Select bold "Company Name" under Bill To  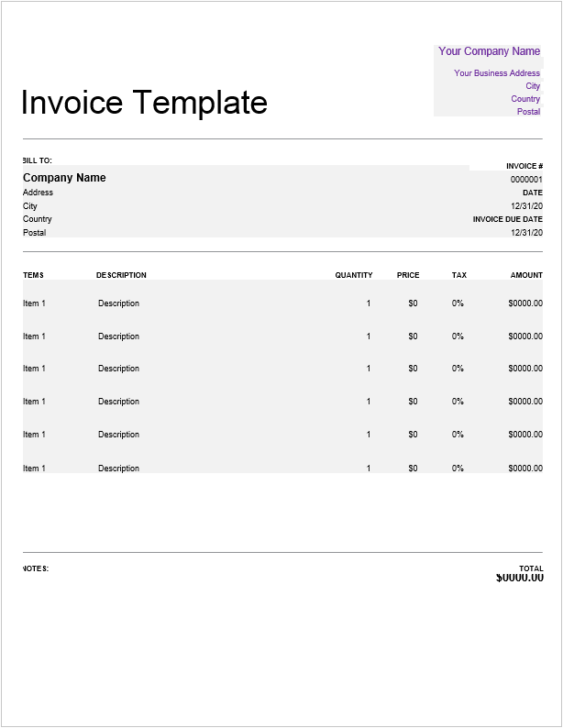tap(64, 178)
